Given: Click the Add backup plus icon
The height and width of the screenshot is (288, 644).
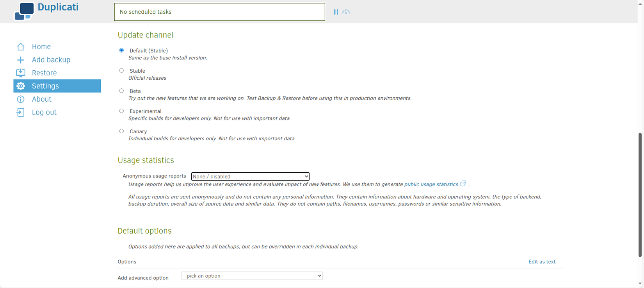Looking at the screenshot, I should (21, 60).
